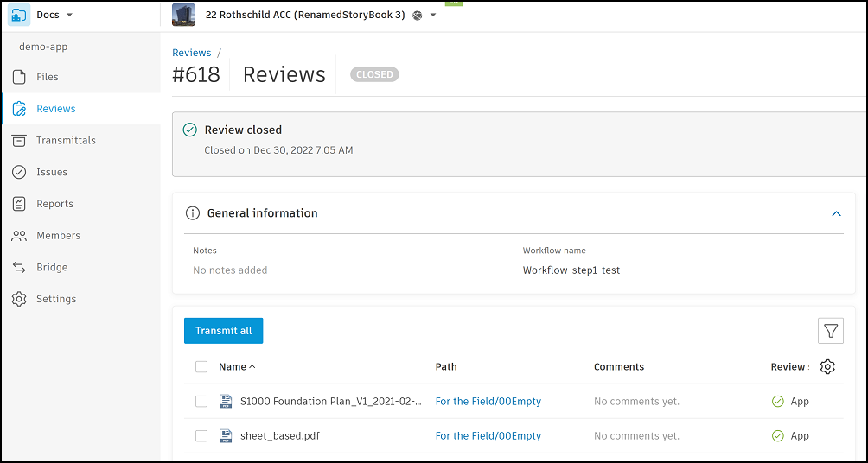Click the General information info icon

(x=193, y=213)
